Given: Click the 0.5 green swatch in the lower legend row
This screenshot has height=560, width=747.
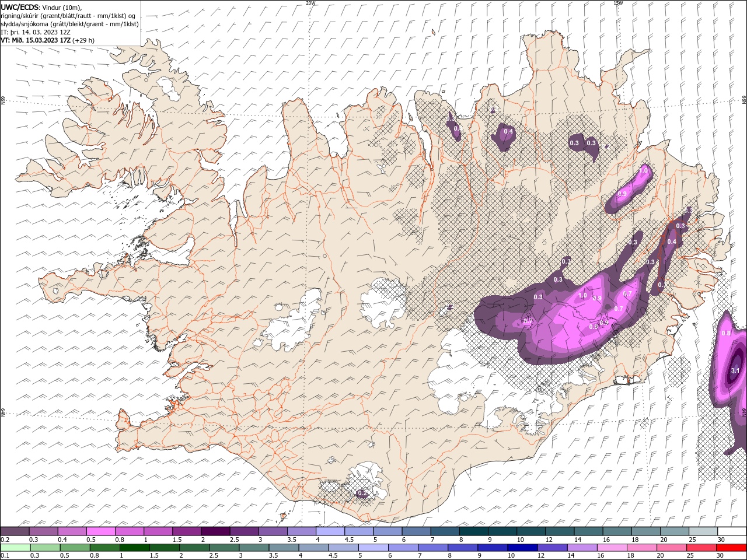Looking at the screenshot, I should (x=75, y=548).
